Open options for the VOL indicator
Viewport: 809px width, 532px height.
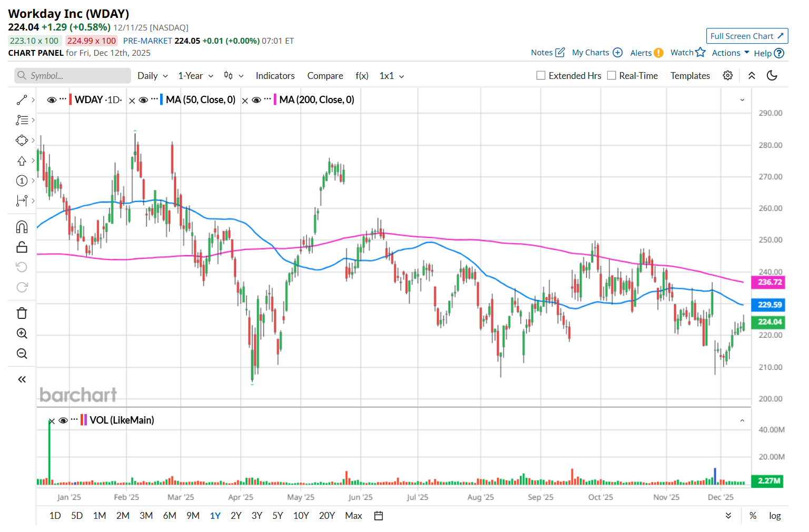tap(74, 419)
